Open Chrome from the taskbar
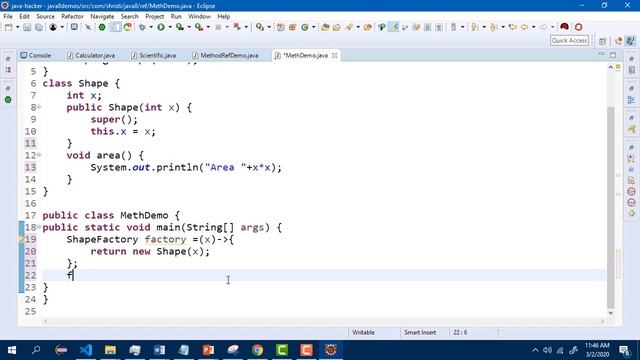640x360 pixels. (x=257, y=350)
